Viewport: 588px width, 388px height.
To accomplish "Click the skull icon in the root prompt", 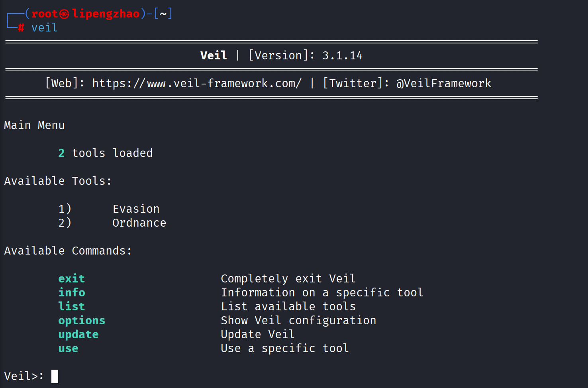I will (x=65, y=14).
